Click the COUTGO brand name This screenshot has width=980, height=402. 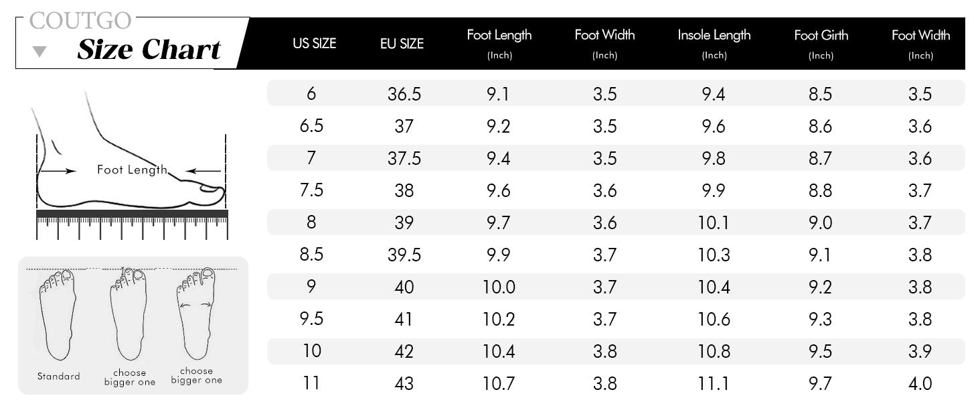pyautogui.click(x=81, y=21)
